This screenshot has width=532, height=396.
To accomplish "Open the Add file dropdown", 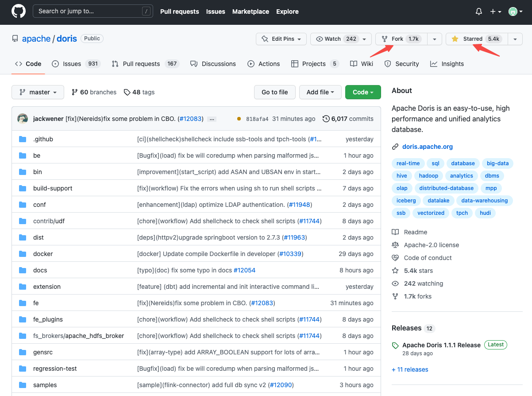I will pos(320,92).
